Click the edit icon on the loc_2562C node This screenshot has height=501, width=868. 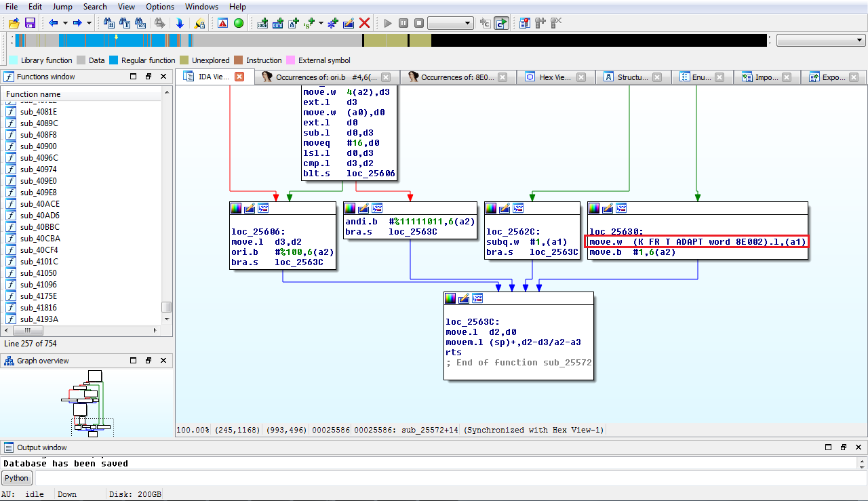(x=505, y=208)
